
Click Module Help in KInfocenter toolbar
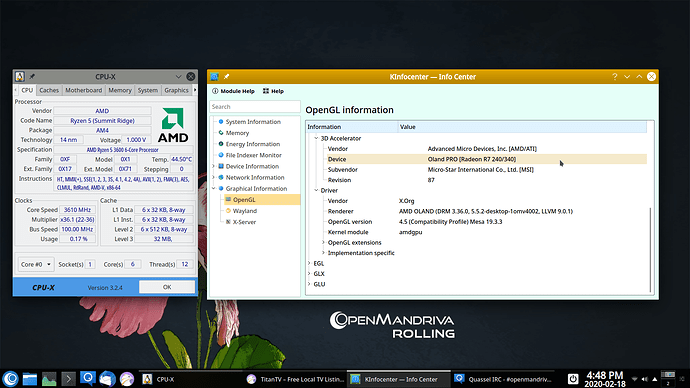(233, 91)
